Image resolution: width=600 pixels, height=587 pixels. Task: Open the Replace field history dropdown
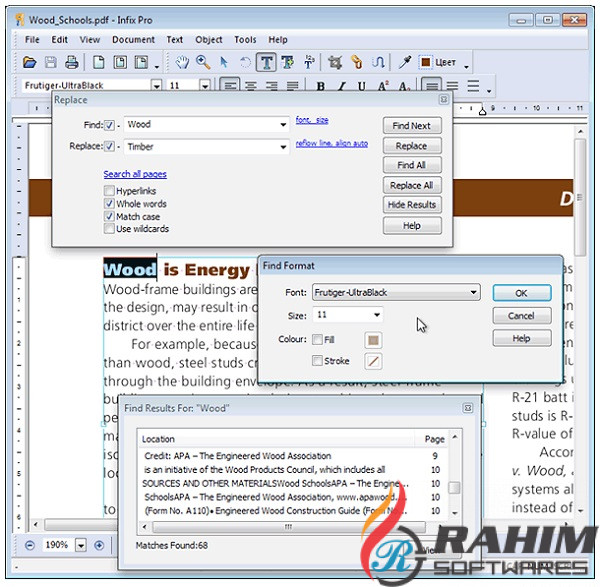point(283,147)
